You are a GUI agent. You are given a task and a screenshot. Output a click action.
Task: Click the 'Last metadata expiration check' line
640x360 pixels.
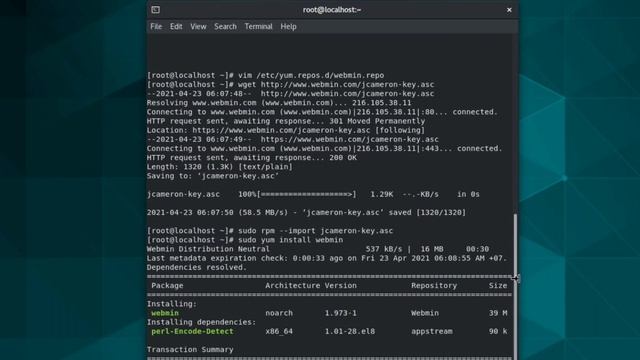327,258
